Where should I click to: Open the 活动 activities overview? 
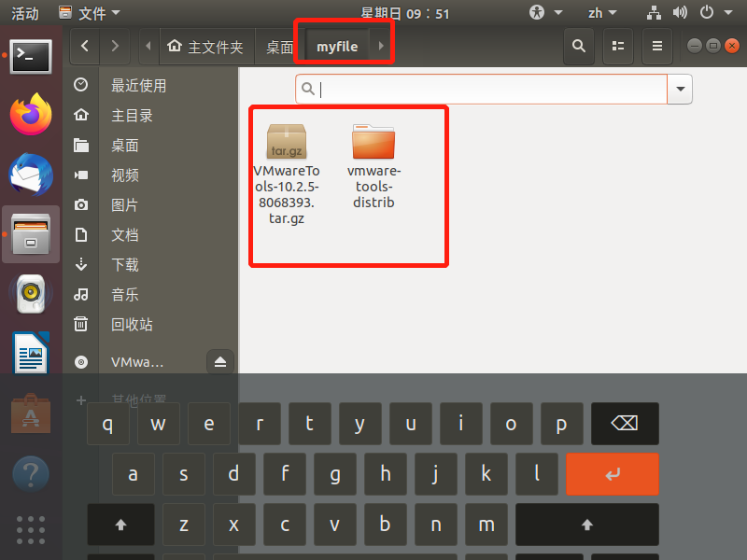pos(25,13)
